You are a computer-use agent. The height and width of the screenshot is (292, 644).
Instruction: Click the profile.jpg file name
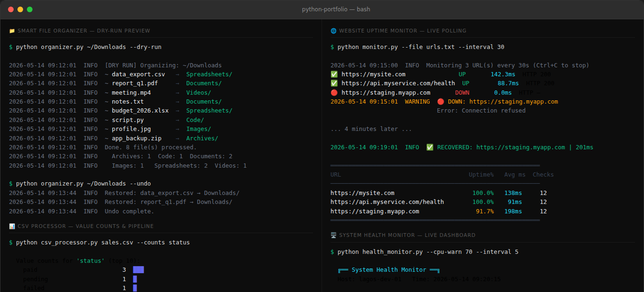point(131,129)
